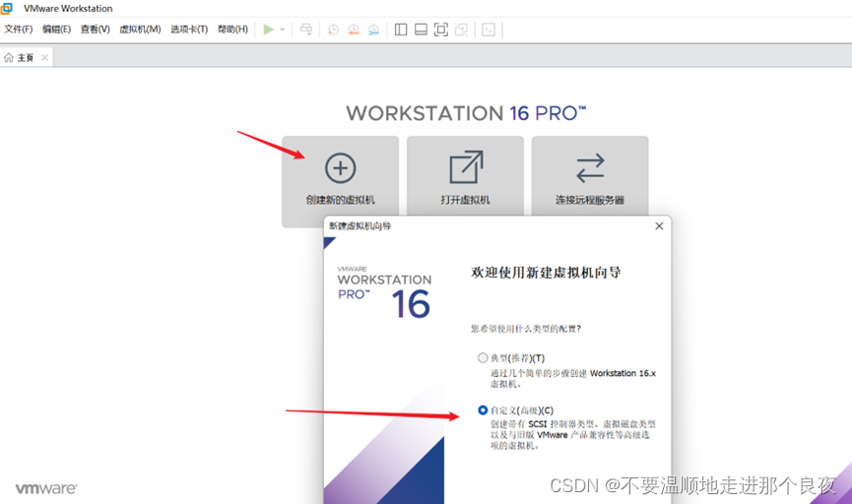Click the WORKSTATION 16 PRO heading
852x504 pixels.
pyautogui.click(x=466, y=113)
